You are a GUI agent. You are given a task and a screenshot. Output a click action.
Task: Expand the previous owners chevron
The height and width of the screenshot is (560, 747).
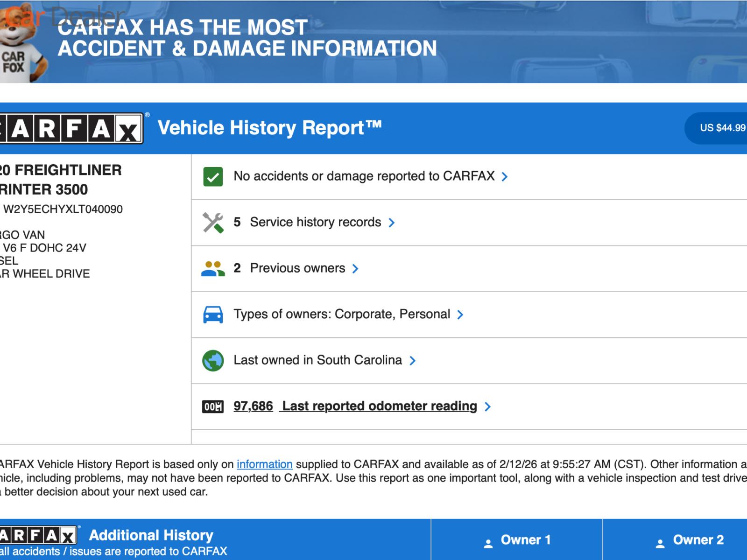tap(355, 268)
